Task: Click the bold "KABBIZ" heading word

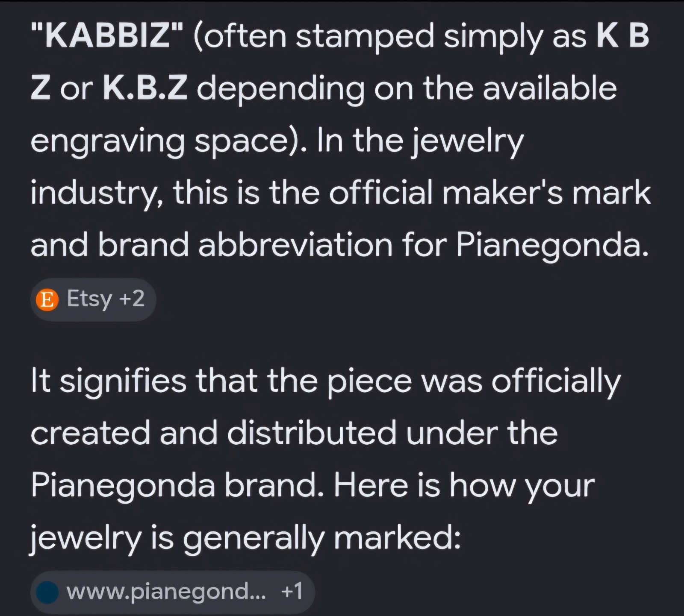Action: pyautogui.click(x=107, y=35)
